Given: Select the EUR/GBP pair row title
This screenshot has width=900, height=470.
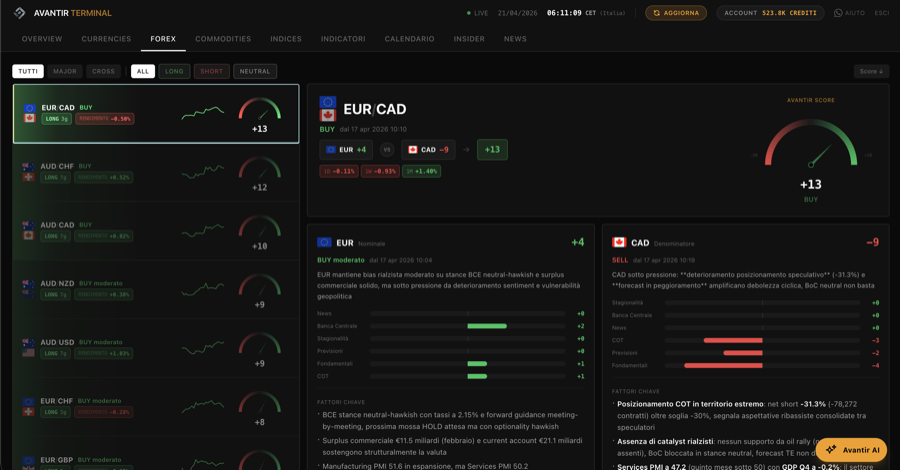Looking at the screenshot, I should click(57, 460).
